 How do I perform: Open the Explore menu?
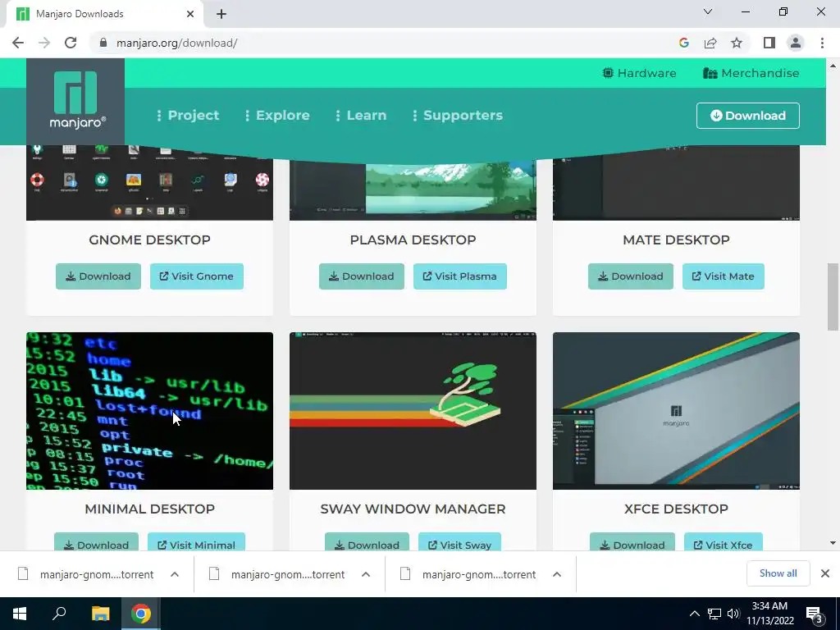(277, 115)
